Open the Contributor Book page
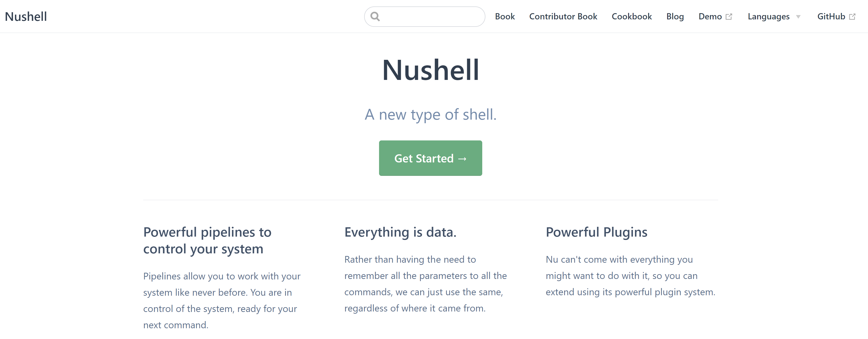 point(563,16)
